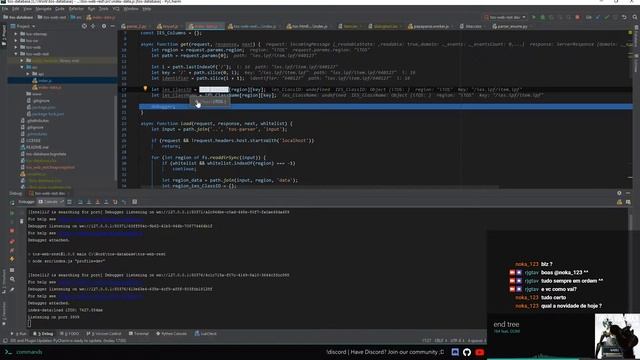Click the GitHub icon in stream overlay

pyautogui.click(x=467, y=352)
